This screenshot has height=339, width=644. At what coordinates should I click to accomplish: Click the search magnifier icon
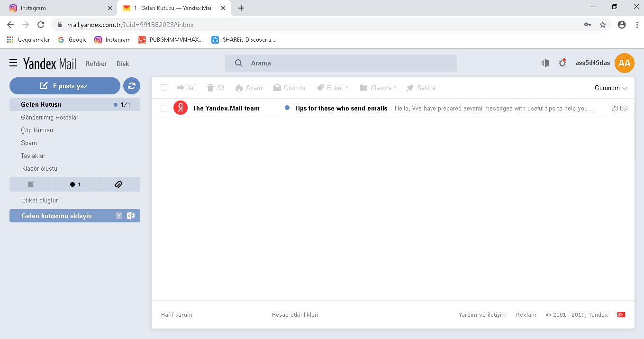tap(239, 63)
